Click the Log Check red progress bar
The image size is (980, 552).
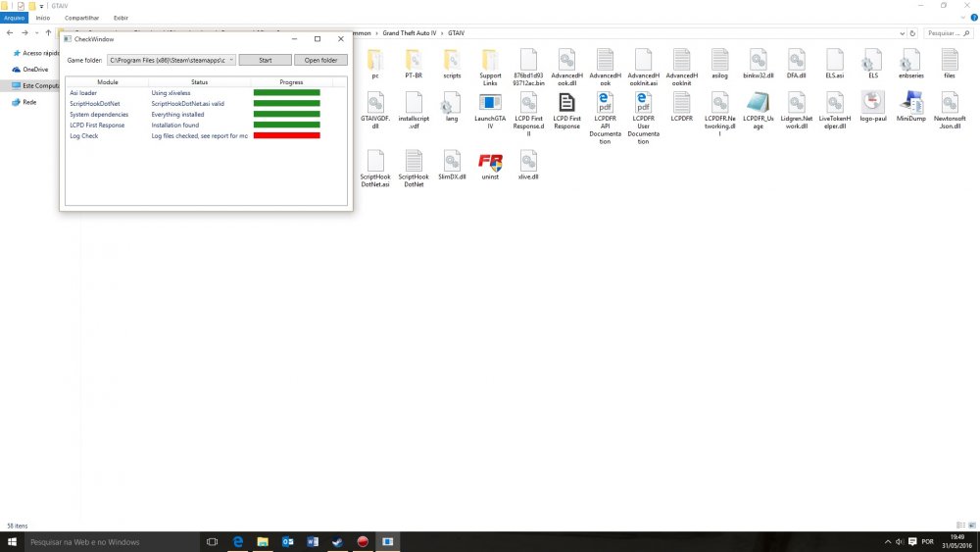[287, 135]
